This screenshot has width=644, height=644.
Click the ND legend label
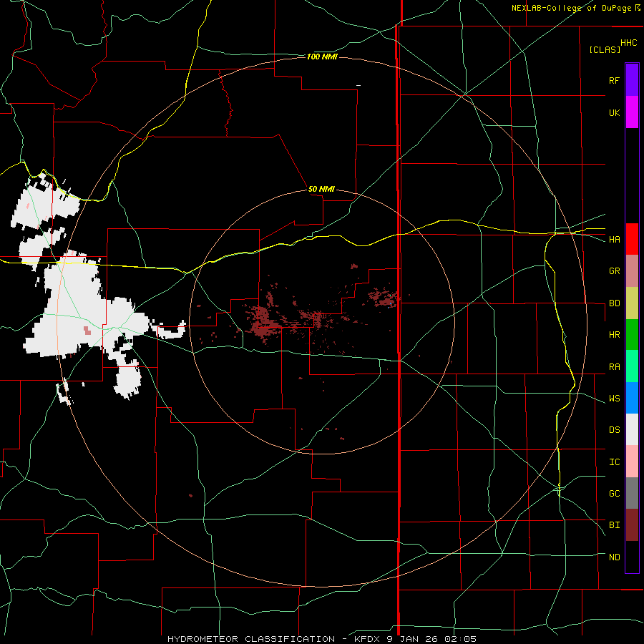pos(614,557)
